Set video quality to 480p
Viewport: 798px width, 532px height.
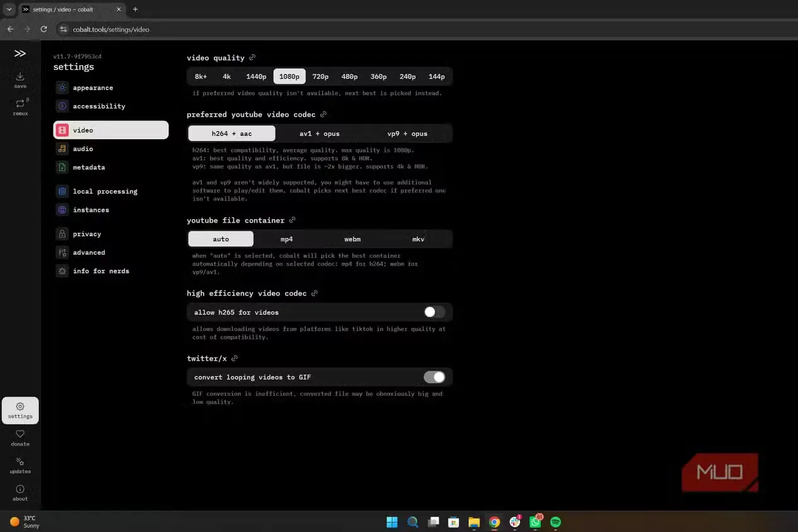click(349, 76)
